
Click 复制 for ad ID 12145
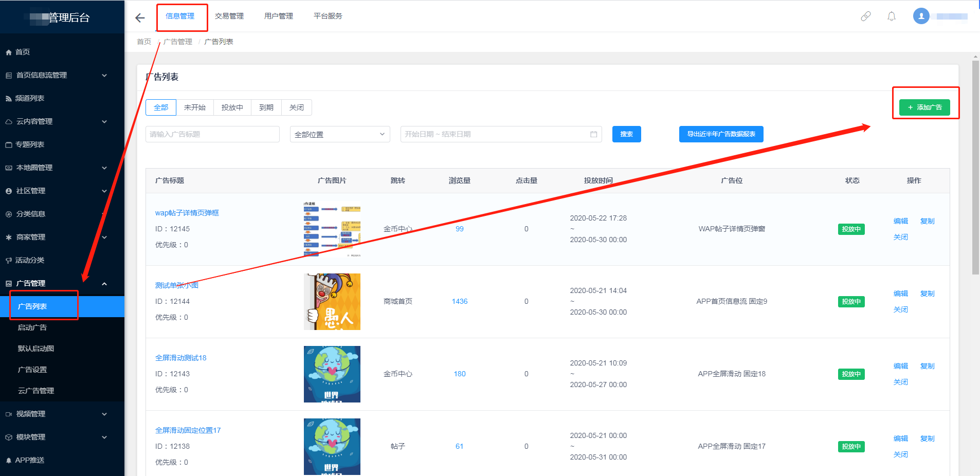click(928, 221)
